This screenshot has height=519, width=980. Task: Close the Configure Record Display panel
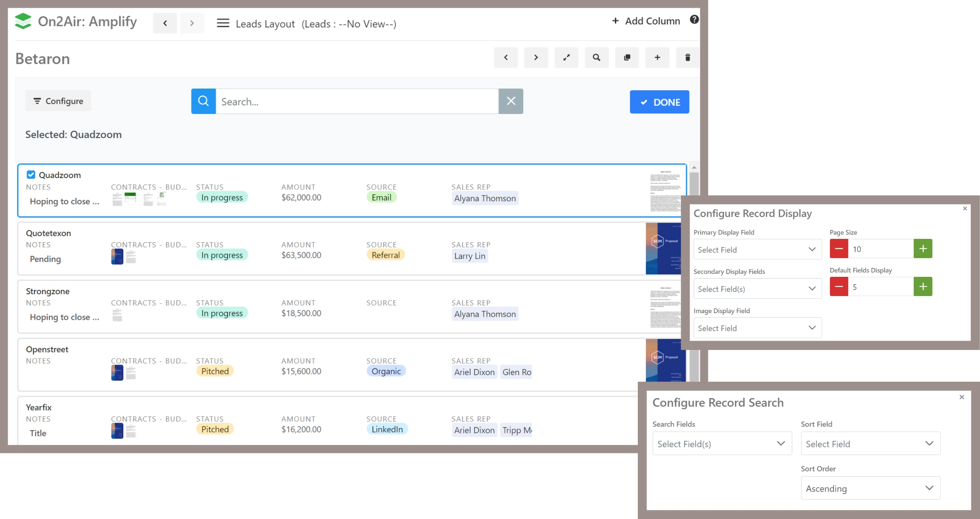965,209
